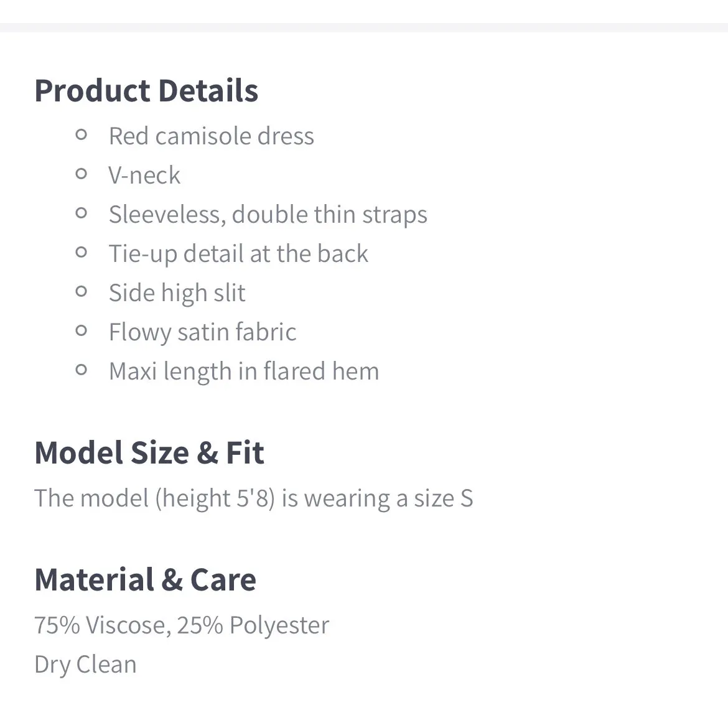Click the Material & Care heading
Screen dimensions: 728x728
click(x=145, y=580)
